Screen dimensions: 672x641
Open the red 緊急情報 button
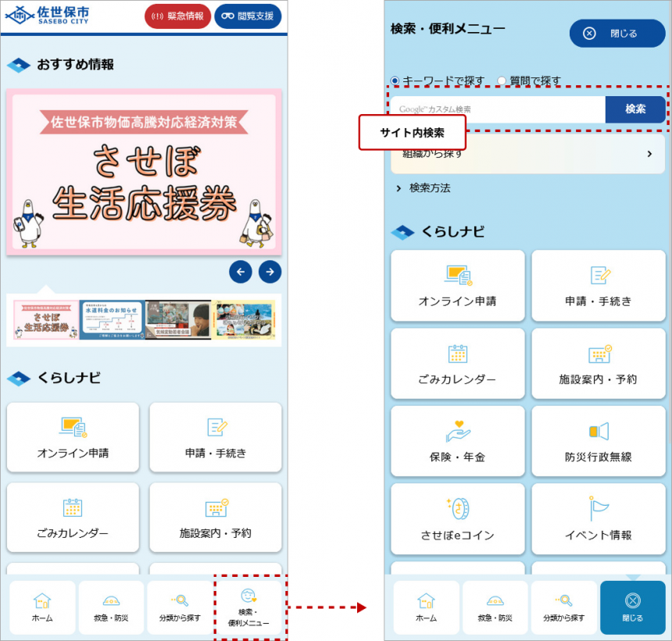tap(177, 16)
